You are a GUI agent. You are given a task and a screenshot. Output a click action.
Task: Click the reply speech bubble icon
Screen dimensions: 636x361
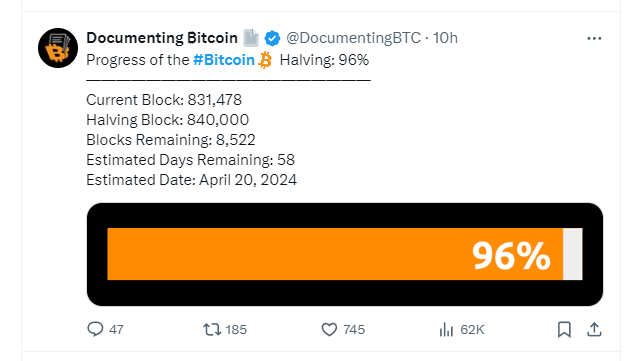coord(95,329)
